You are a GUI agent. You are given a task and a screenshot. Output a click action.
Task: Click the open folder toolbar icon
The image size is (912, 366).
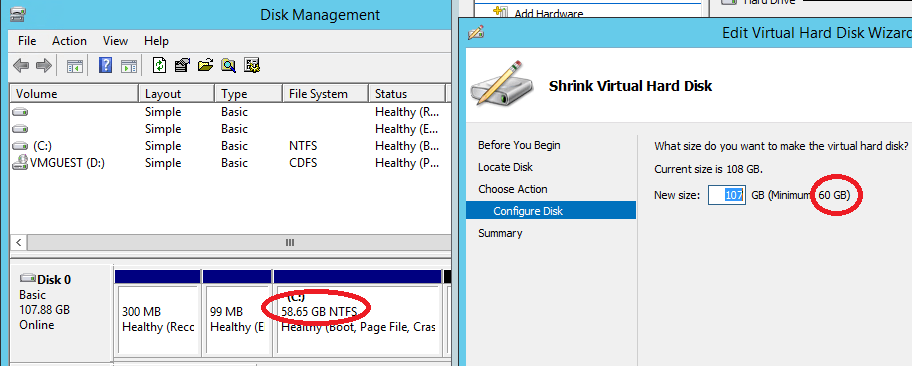click(205, 65)
